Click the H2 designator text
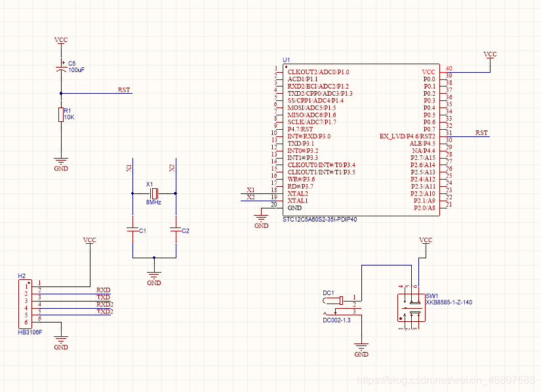The image size is (541, 392). (22, 276)
